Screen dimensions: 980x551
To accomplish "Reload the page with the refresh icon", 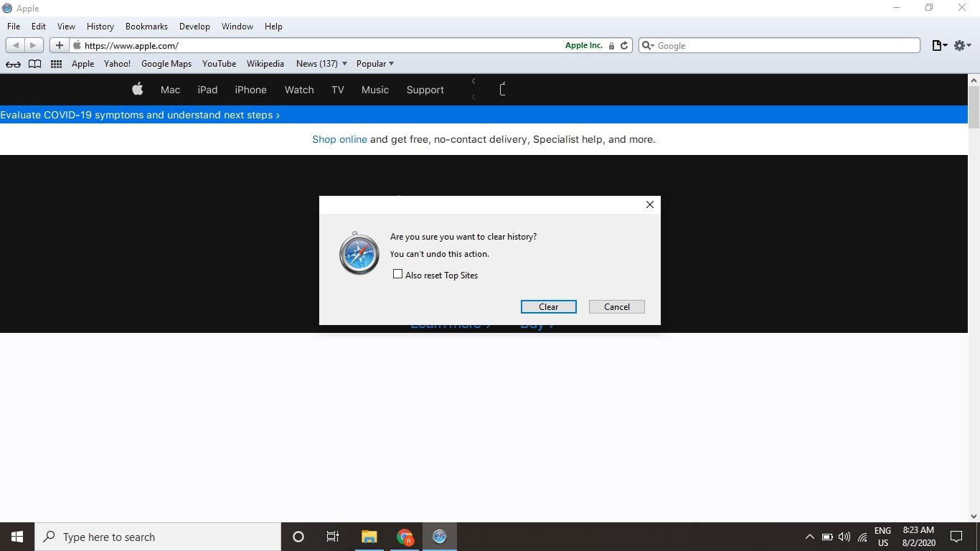I will point(624,45).
